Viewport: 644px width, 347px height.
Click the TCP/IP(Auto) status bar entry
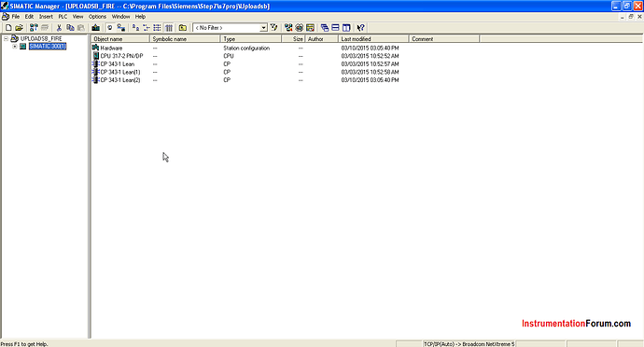469,344
